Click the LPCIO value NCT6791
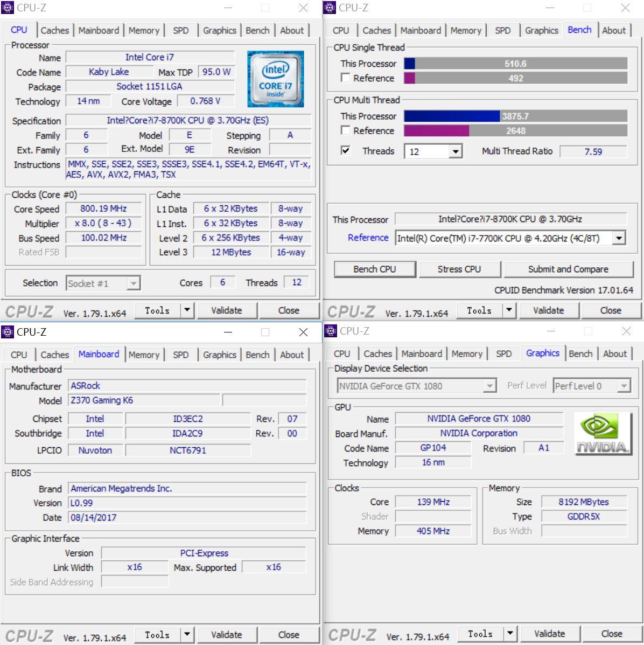 pos(188,450)
